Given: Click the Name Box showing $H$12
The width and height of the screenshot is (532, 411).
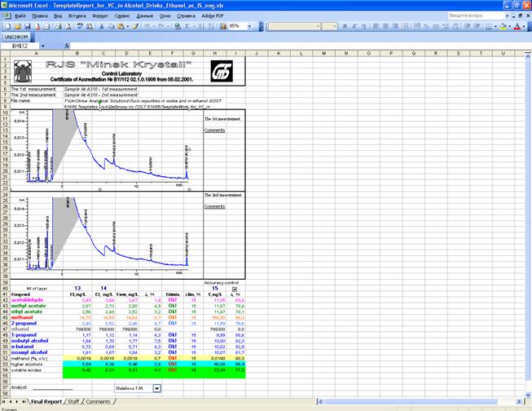Looking at the screenshot, I should [x=20, y=46].
